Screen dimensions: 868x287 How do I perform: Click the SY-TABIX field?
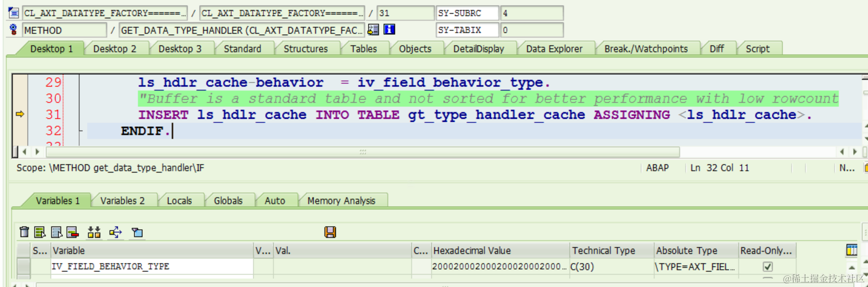coord(467,30)
